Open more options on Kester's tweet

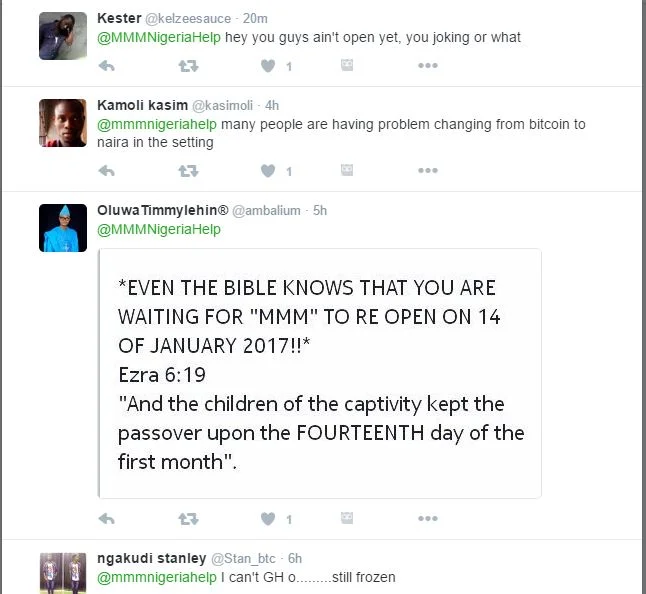(x=428, y=65)
